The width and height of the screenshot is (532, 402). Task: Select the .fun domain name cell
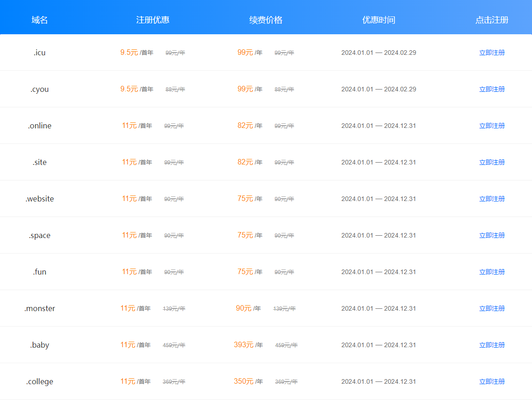pyautogui.click(x=40, y=272)
